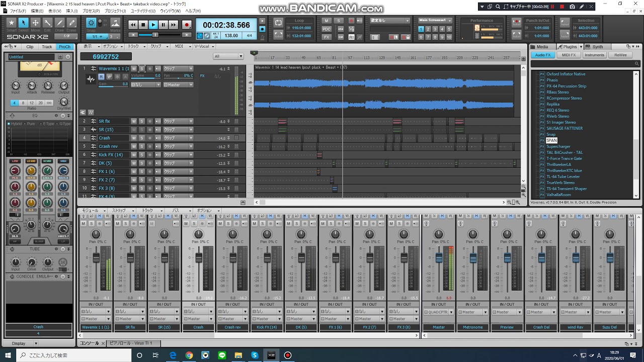
Task: Toggle global Mute in the Mix module
Action: 327,21
